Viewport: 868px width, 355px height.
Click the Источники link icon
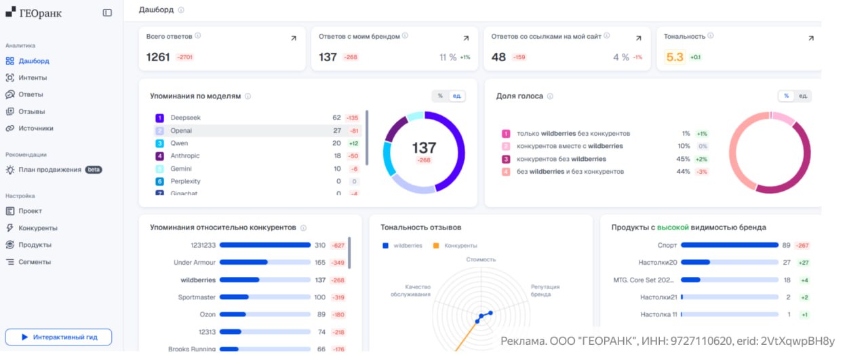(x=10, y=128)
